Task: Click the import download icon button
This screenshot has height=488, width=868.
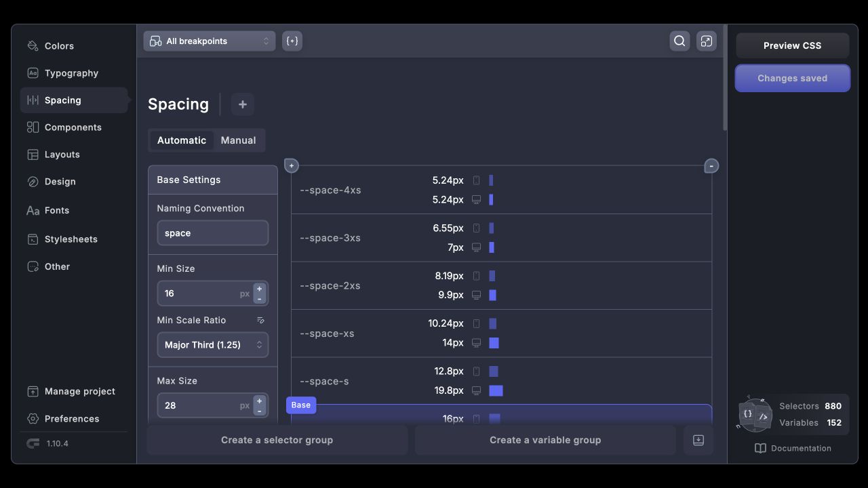Action: (698, 441)
